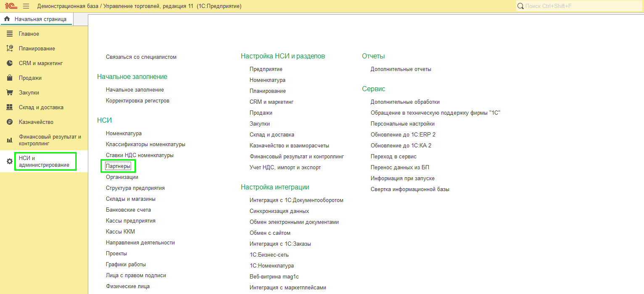The width and height of the screenshot is (644, 294).
Task: Open Физические лица
Action: click(x=128, y=286)
